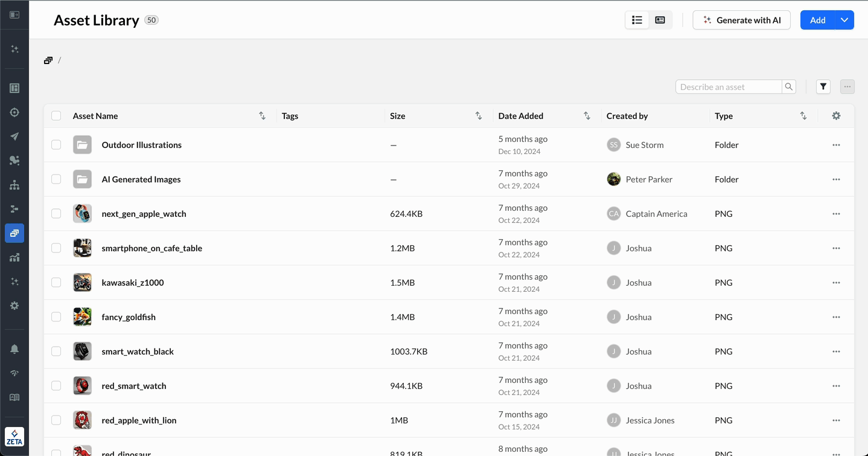This screenshot has width=868, height=456.
Task: Open notifications bell in sidebar
Action: pos(14,349)
